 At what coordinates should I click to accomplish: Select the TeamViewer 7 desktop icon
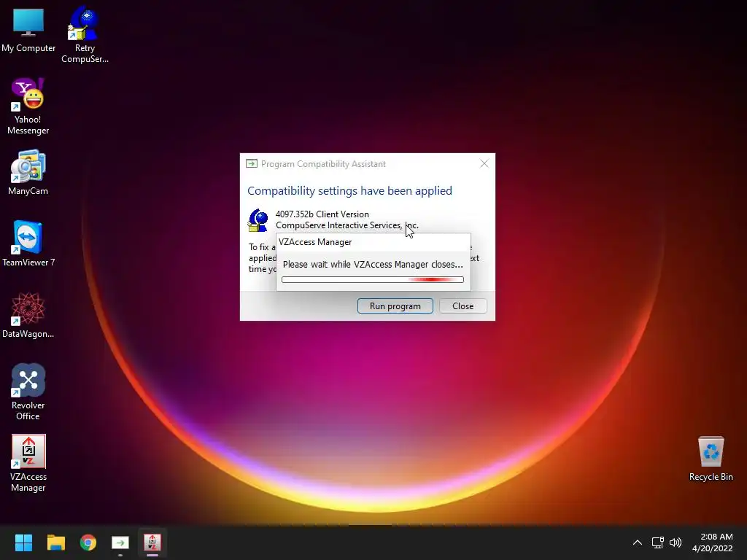click(28, 244)
